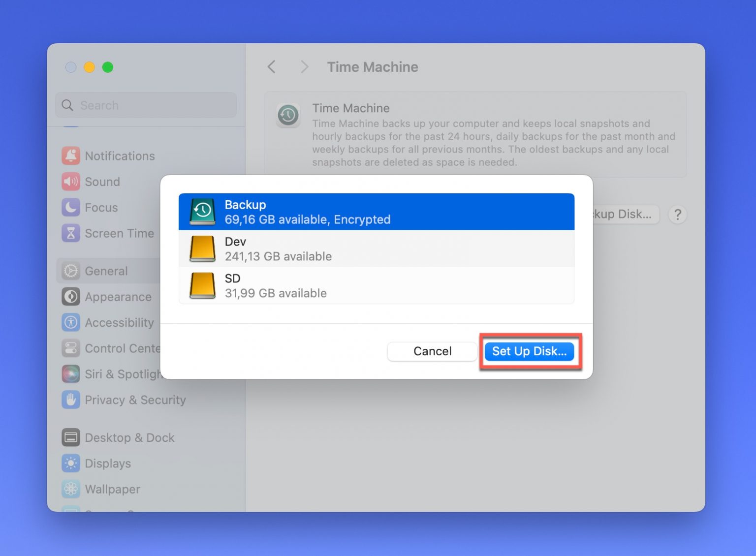This screenshot has height=556, width=756.
Task: Click the forward navigation chevron
Action: (x=304, y=66)
